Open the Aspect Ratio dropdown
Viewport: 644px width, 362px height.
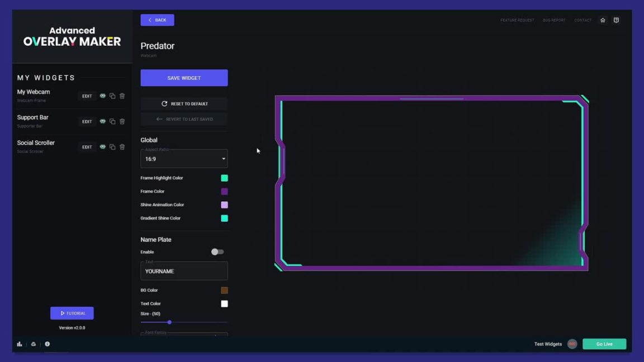(x=184, y=158)
